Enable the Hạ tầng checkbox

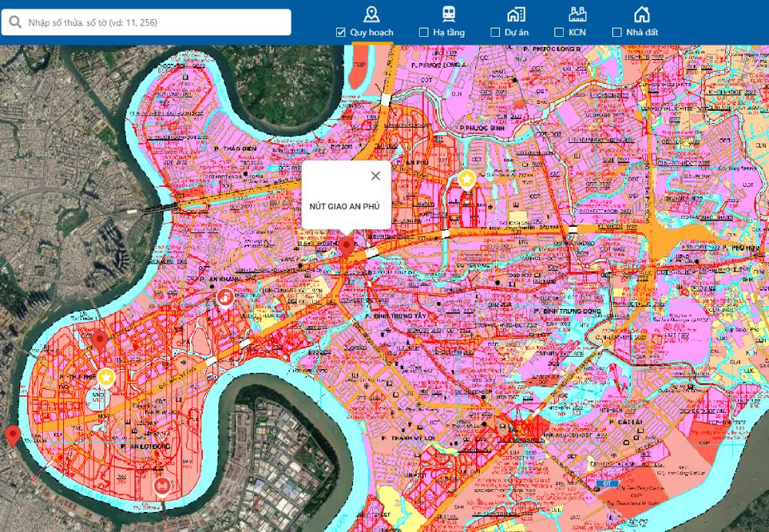(x=424, y=32)
